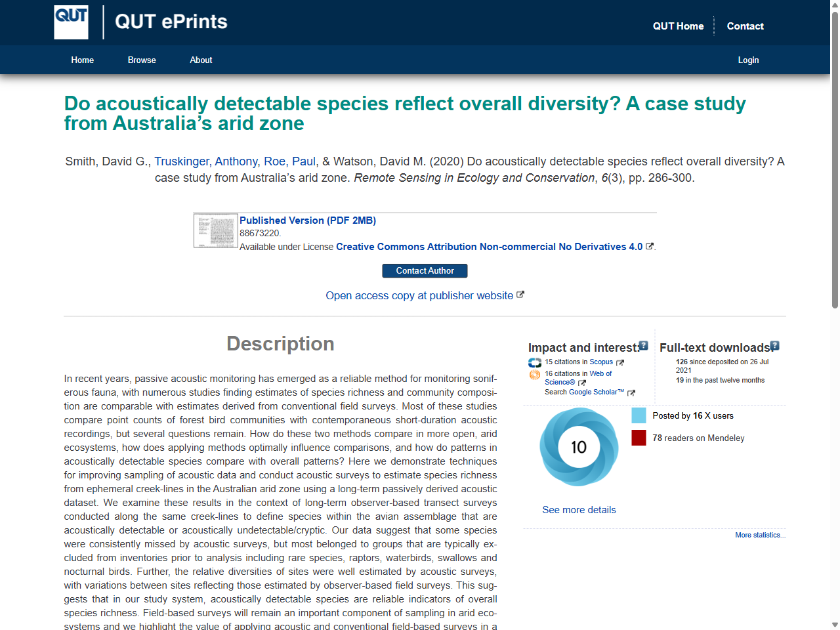The width and height of the screenshot is (840, 630).
Task: Click the external link icon beside publisher website link
Action: (x=520, y=295)
